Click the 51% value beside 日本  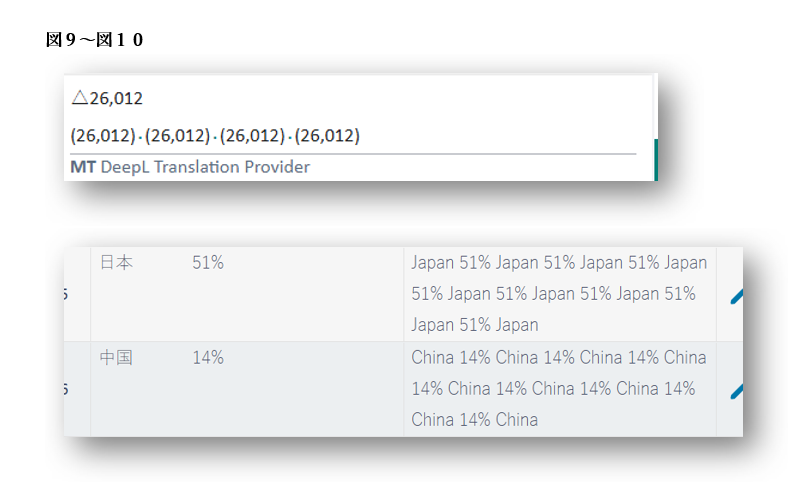[x=208, y=263]
